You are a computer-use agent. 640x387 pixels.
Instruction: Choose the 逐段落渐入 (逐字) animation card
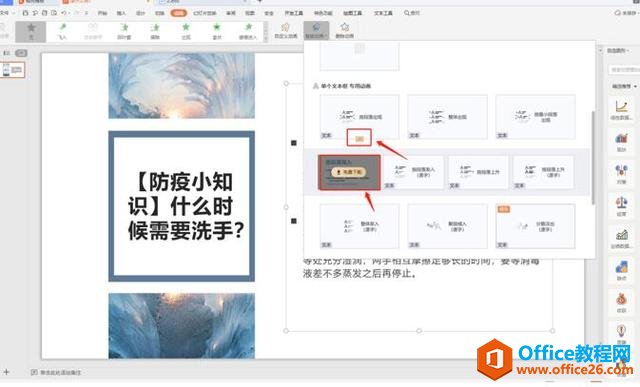point(413,172)
